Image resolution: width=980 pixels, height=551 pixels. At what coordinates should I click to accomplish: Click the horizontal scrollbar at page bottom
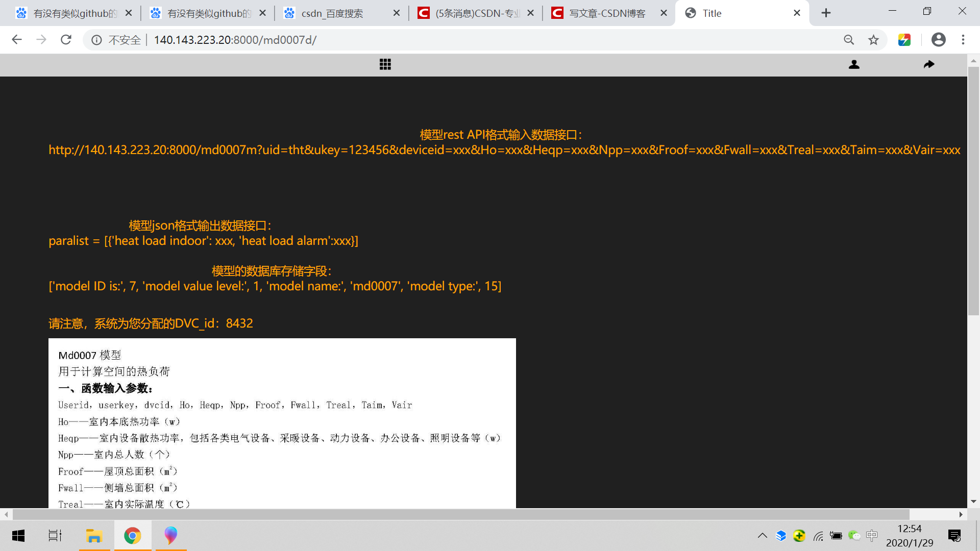459,514
